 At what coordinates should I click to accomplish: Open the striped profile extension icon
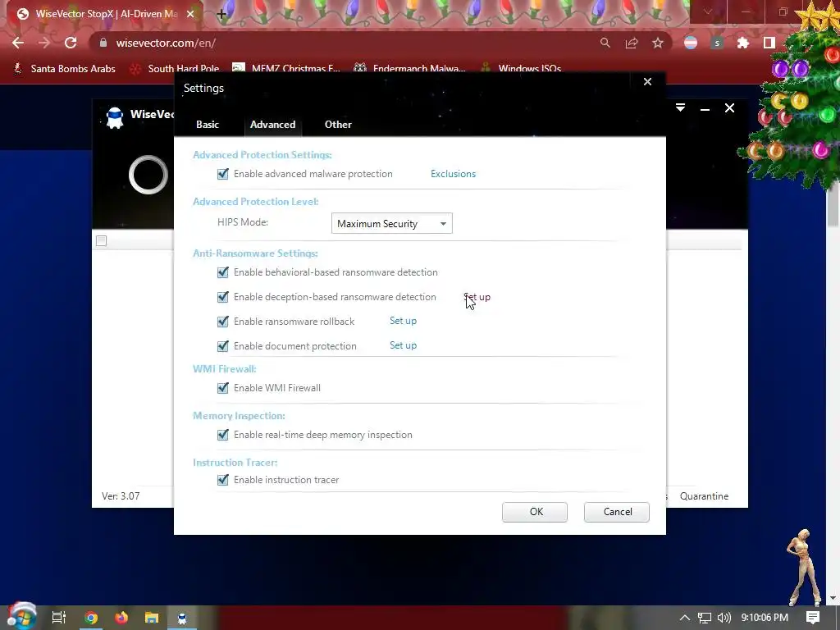(691, 43)
